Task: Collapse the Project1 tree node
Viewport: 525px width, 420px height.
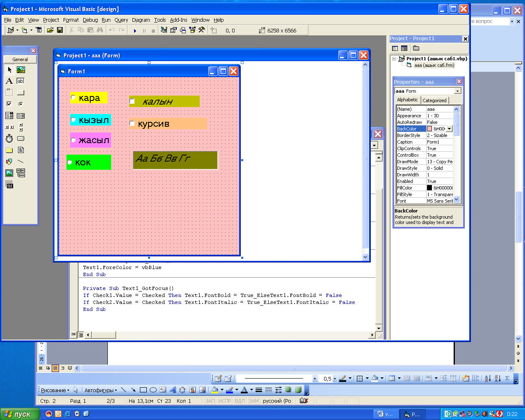Action: point(394,59)
